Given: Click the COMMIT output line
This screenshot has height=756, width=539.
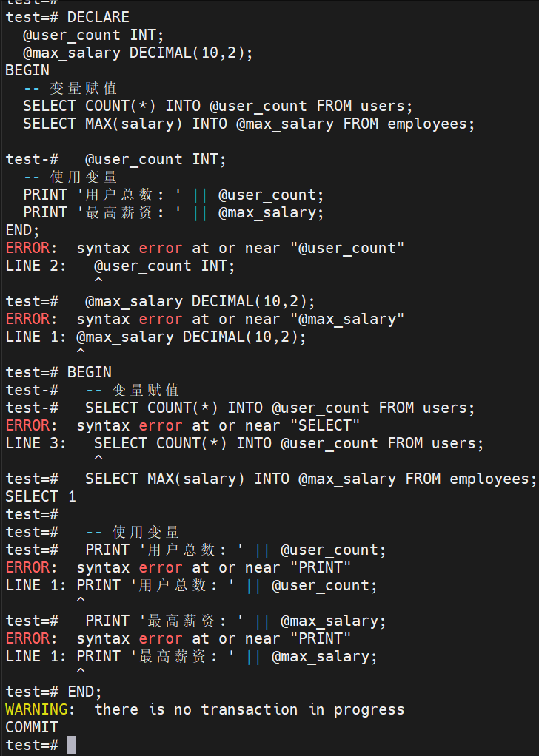Looking at the screenshot, I should [32, 727].
